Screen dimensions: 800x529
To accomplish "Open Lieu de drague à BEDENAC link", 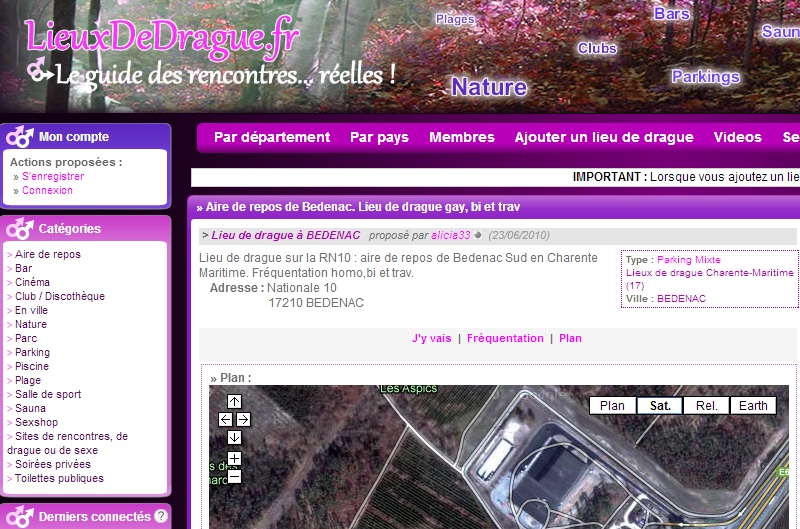I will click(286, 235).
